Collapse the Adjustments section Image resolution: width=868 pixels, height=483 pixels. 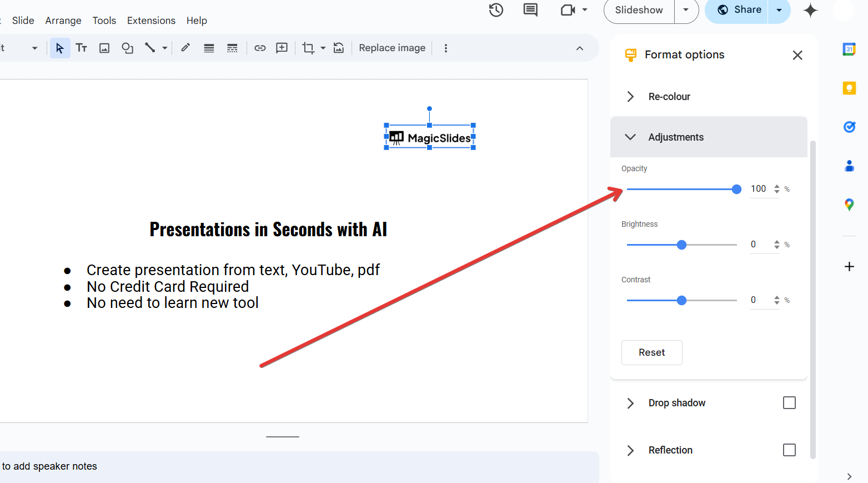(631, 137)
